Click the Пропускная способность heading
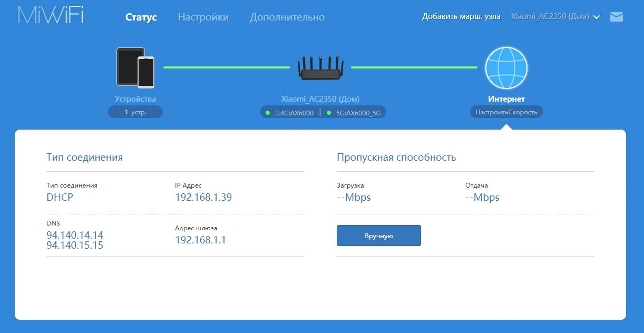The image size is (644, 333). click(396, 158)
